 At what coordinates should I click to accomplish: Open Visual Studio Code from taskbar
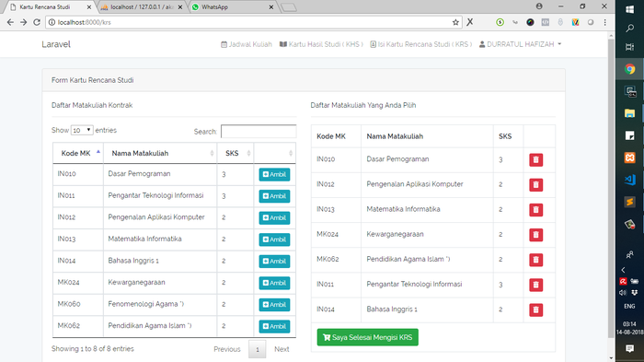(x=629, y=180)
